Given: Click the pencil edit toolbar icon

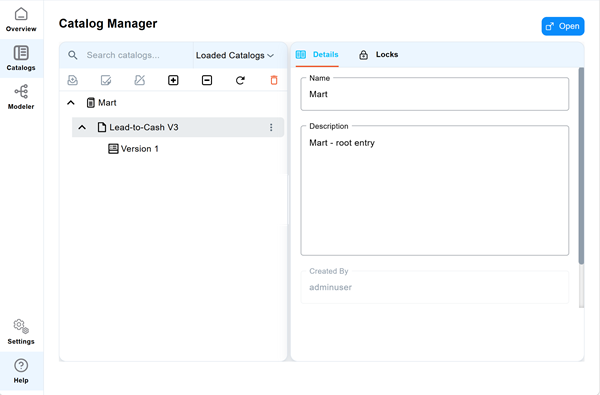Looking at the screenshot, I should tap(140, 80).
